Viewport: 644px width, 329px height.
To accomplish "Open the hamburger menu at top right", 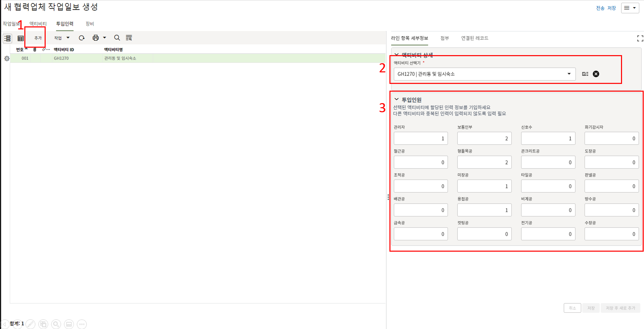I will pyautogui.click(x=630, y=8).
